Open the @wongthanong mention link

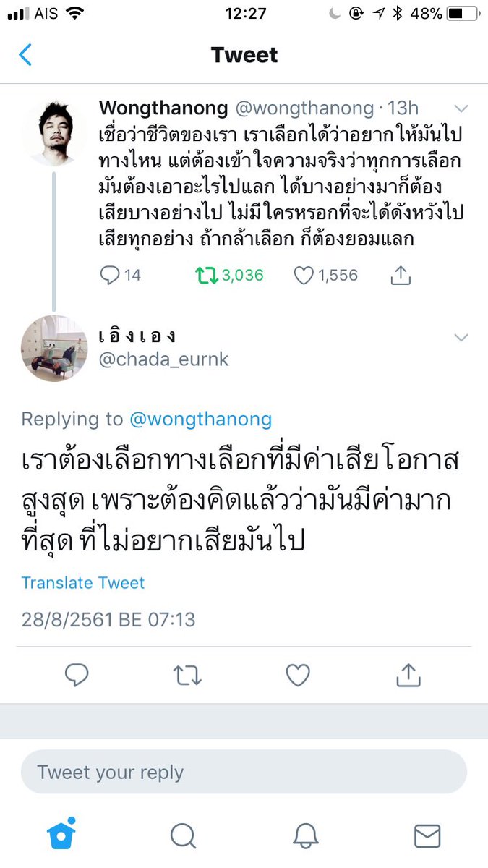[x=200, y=419]
